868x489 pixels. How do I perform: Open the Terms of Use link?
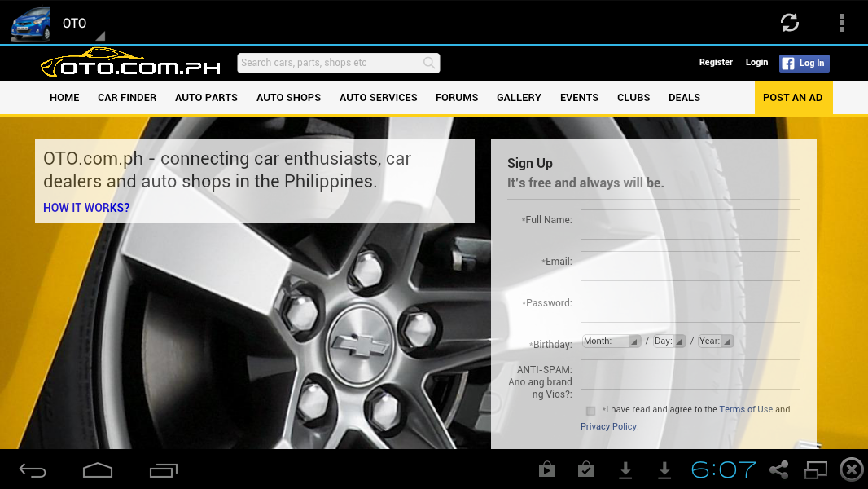tap(746, 409)
